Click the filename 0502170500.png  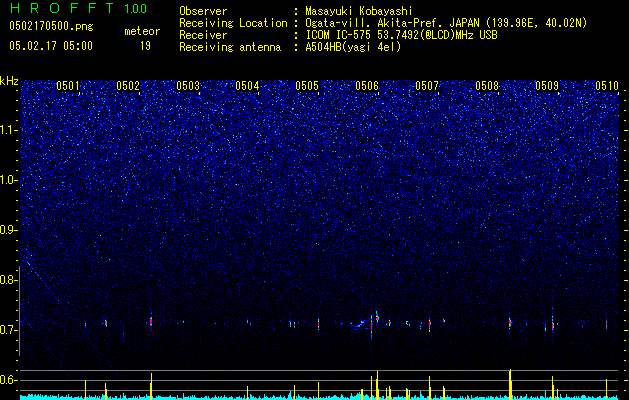point(51,27)
